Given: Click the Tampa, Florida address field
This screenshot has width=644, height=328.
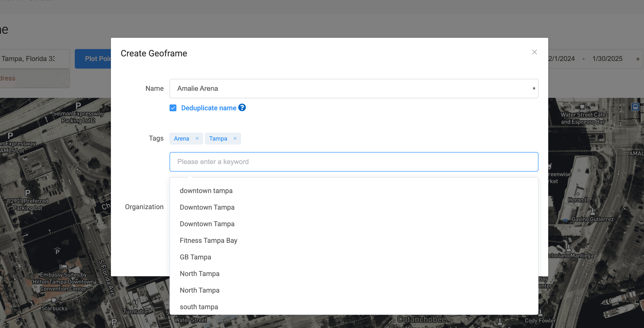Looking at the screenshot, I should 32,59.
